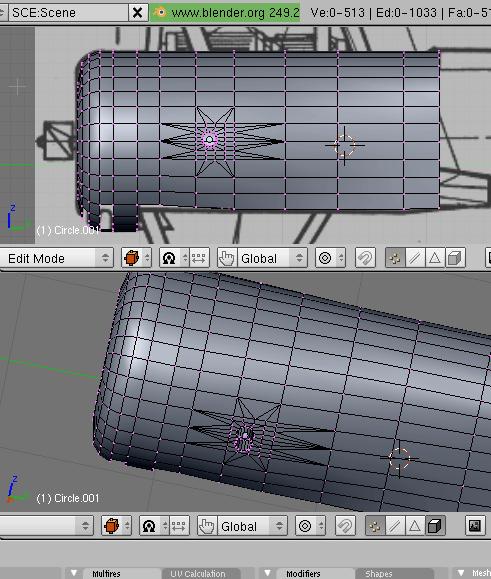Image resolution: width=491 pixels, height=579 pixels.
Task: Open the Edit Mode dropdown in the upper viewport
Action: (x=56, y=258)
